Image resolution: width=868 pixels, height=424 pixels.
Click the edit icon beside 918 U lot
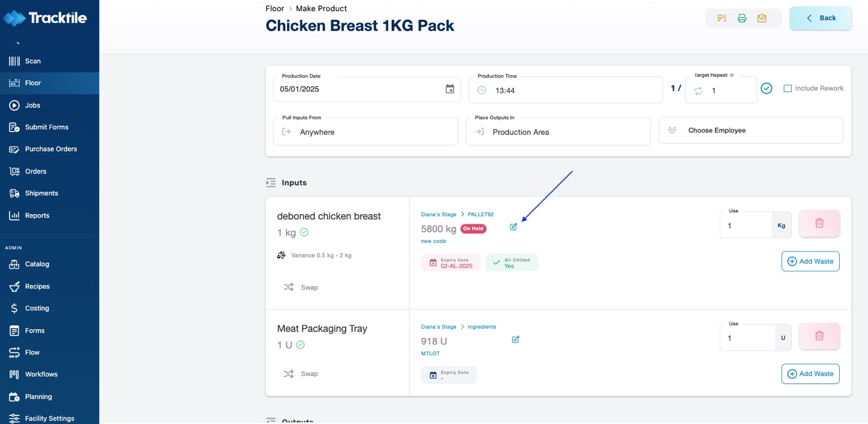point(515,340)
